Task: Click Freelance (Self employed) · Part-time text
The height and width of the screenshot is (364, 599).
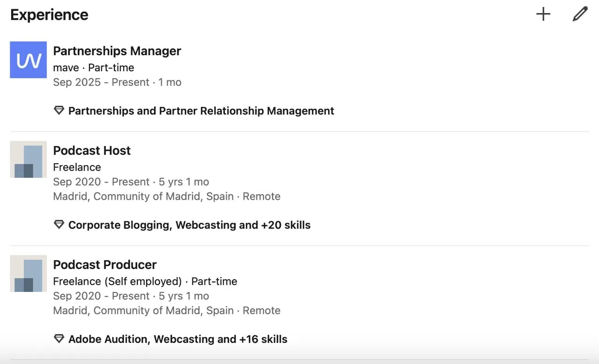Action: pos(145,282)
